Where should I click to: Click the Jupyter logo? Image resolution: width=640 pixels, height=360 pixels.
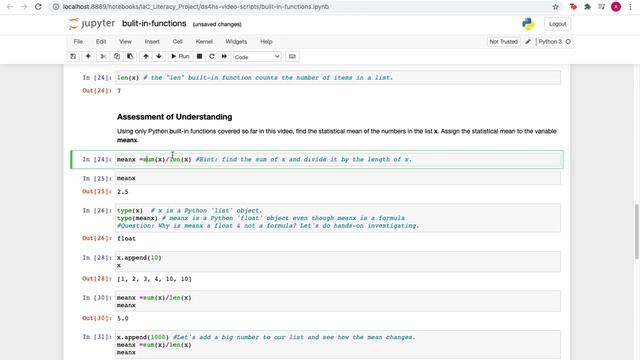tap(92, 24)
